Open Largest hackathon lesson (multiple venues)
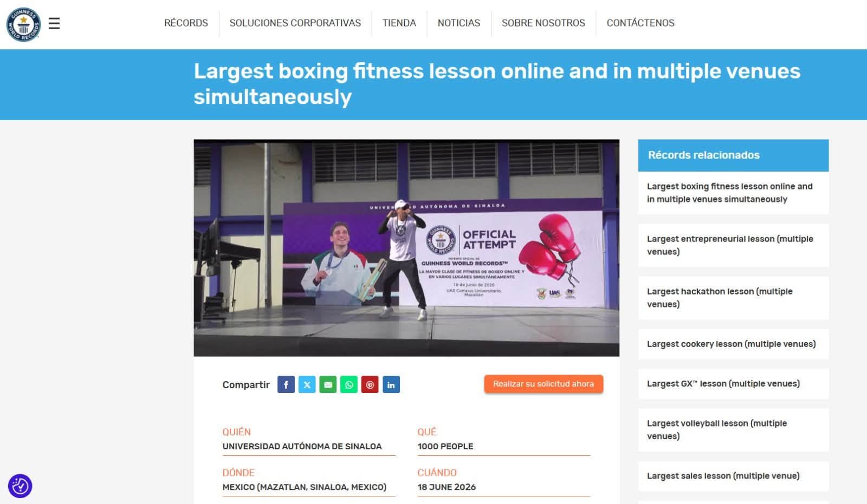The height and width of the screenshot is (504, 867). 733,298
